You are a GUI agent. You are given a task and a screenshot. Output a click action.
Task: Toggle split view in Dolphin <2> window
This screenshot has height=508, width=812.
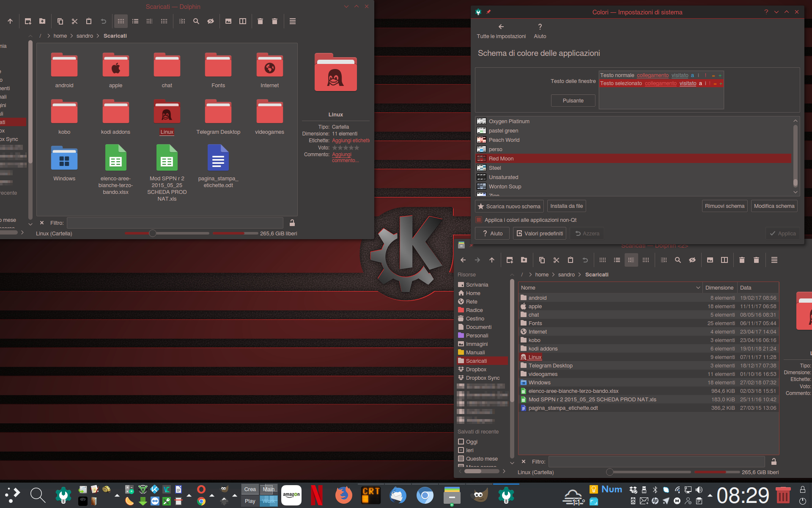coord(724,260)
